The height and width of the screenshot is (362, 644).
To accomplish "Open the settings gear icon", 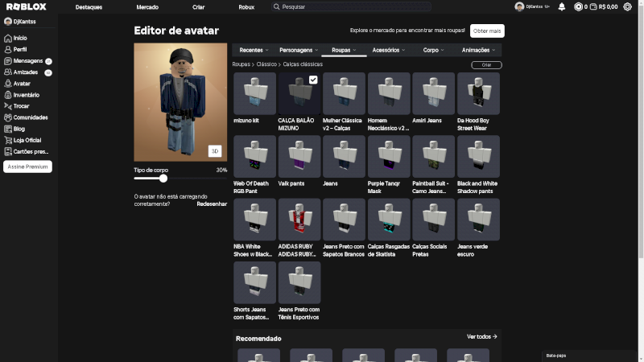I will pyautogui.click(x=627, y=6).
